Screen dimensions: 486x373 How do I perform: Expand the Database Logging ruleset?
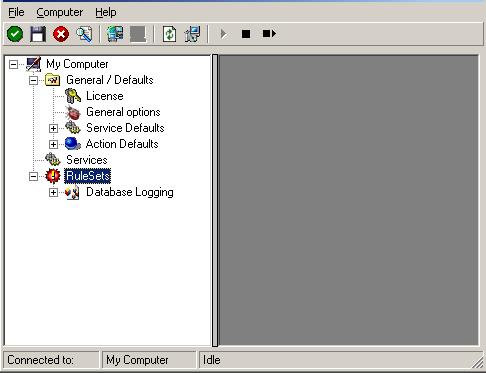(x=53, y=192)
